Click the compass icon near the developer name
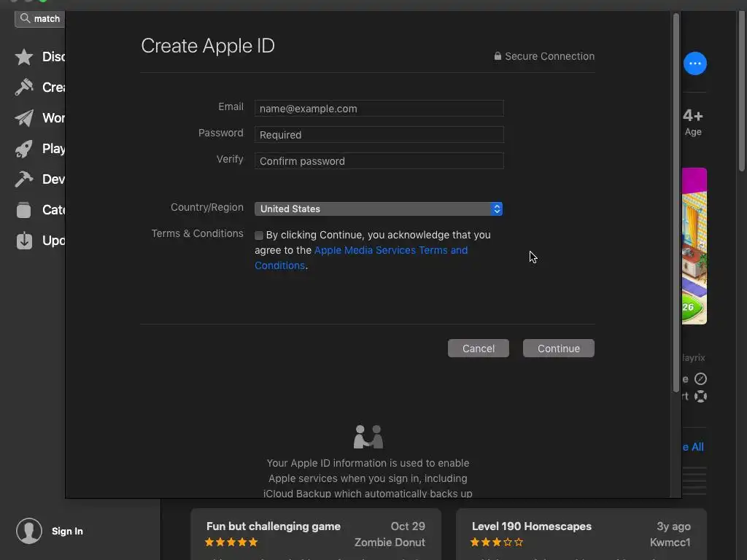 700,379
